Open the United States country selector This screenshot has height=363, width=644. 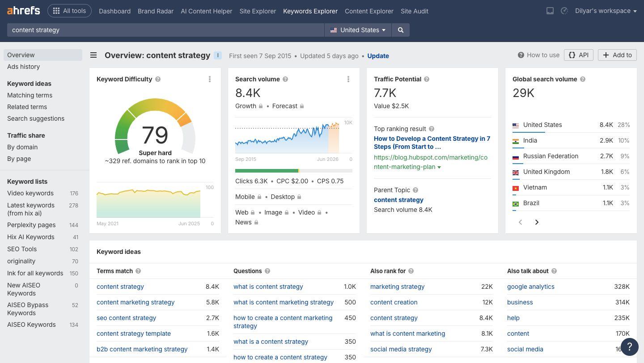(x=357, y=30)
